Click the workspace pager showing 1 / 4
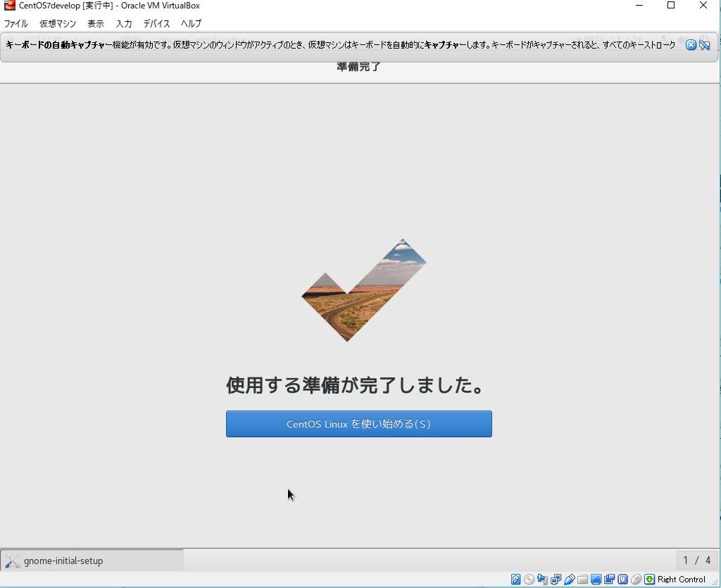Viewport: 721px width, 588px height. (x=695, y=561)
